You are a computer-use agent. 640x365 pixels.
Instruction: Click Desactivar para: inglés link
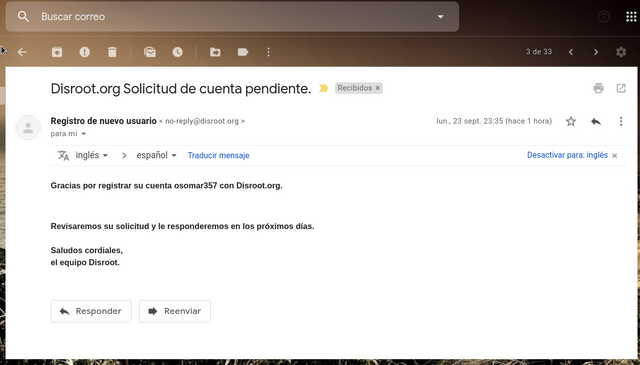[x=567, y=155]
